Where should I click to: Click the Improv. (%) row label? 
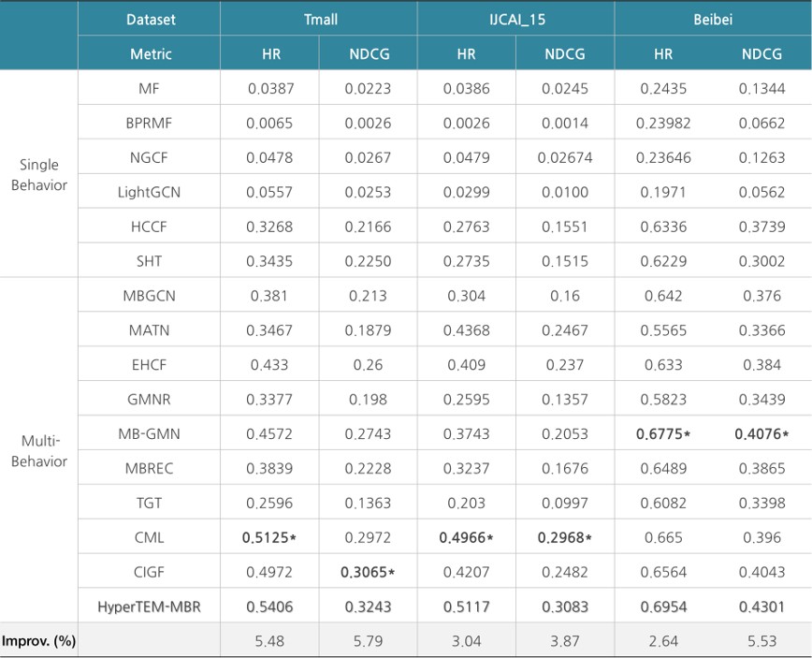pos(38,641)
